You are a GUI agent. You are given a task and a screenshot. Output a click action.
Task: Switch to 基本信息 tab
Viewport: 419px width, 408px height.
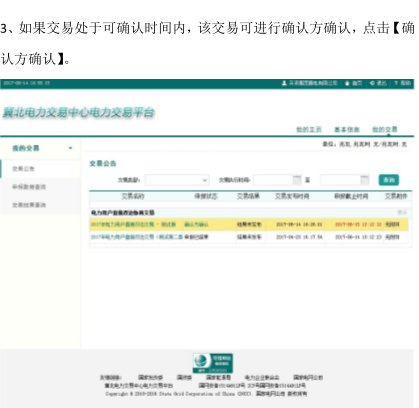click(347, 129)
